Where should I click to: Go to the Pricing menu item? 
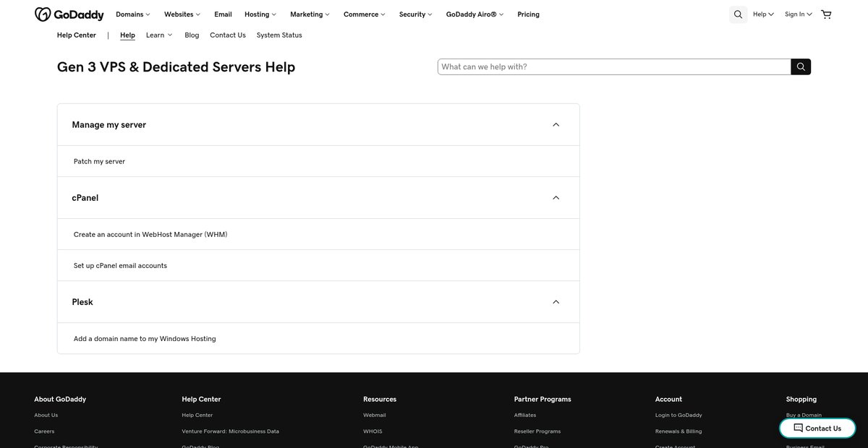click(528, 14)
